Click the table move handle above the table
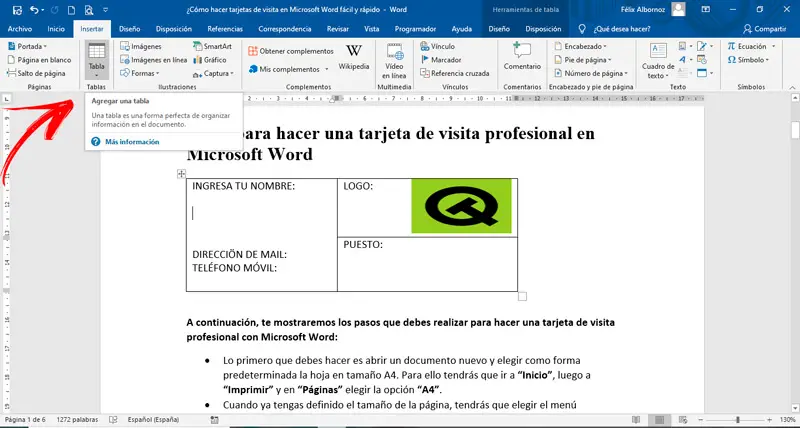 tap(181, 174)
